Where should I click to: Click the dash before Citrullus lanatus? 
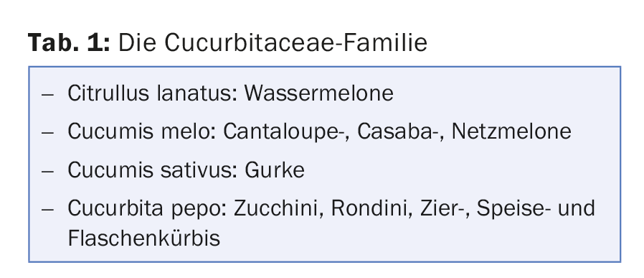coord(47,95)
